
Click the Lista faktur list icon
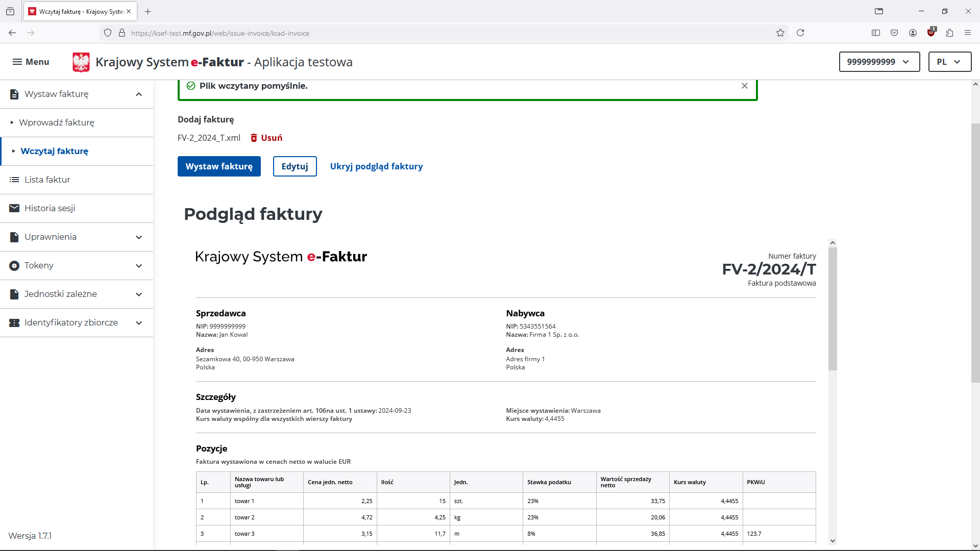click(x=14, y=180)
